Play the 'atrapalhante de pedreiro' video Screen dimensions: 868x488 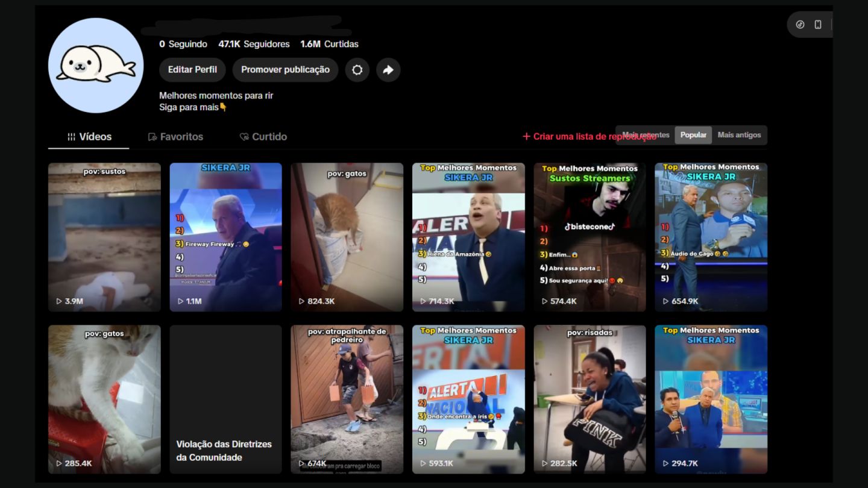(347, 399)
